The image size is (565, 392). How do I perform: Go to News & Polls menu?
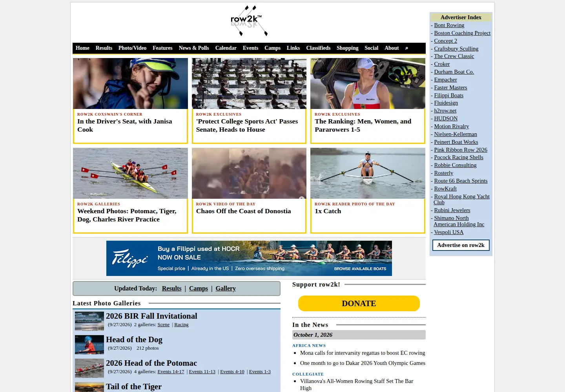tap(194, 48)
